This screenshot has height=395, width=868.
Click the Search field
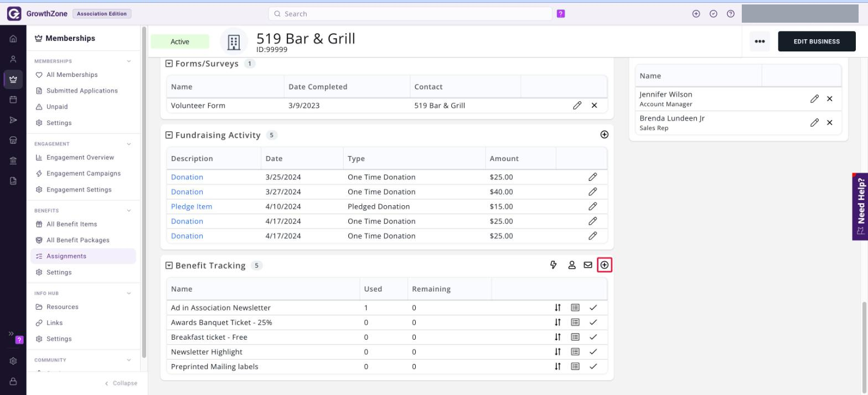point(410,14)
